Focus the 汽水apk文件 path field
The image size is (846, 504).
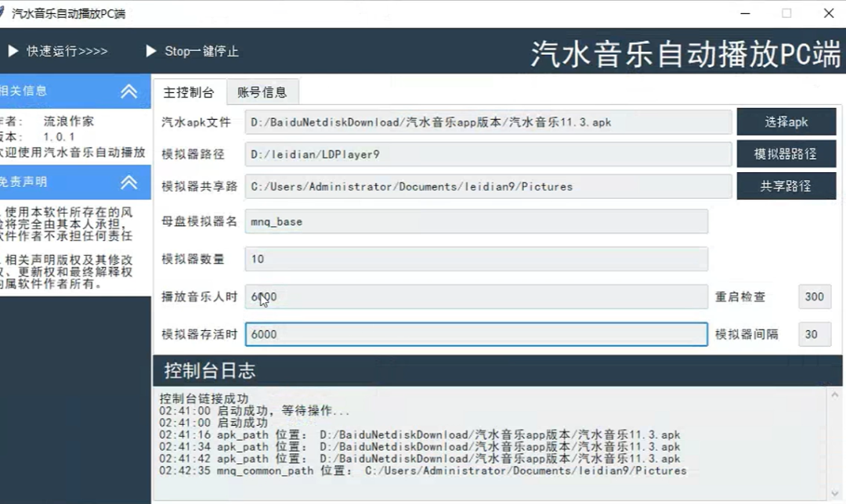tap(488, 122)
